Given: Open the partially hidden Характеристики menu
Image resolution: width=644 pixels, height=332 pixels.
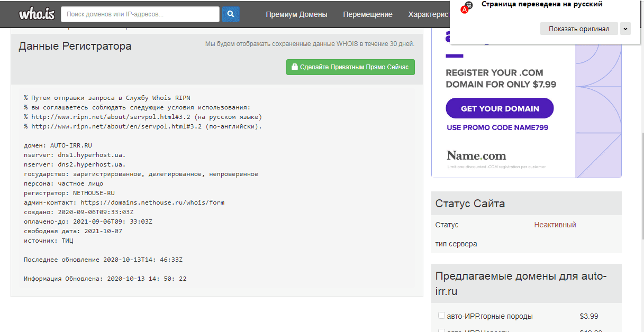Looking at the screenshot, I should pos(429,14).
